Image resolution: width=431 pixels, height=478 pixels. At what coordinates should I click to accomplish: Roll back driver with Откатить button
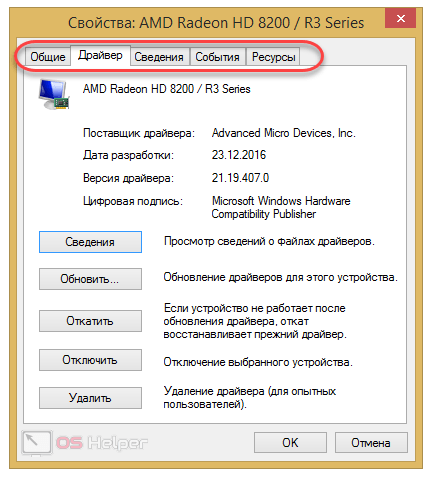[x=90, y=321]
